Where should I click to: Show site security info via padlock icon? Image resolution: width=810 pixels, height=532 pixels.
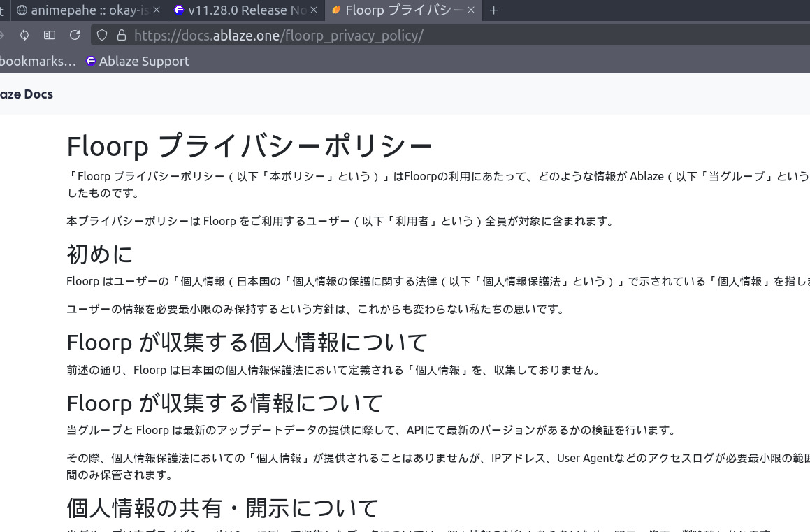point(122,35)
